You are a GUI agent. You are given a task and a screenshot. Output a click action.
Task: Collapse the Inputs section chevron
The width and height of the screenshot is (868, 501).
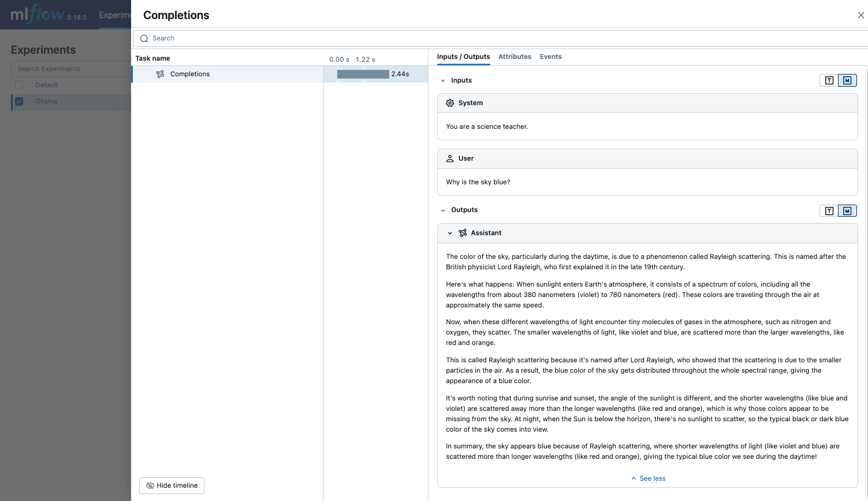(x=443, y=80)
